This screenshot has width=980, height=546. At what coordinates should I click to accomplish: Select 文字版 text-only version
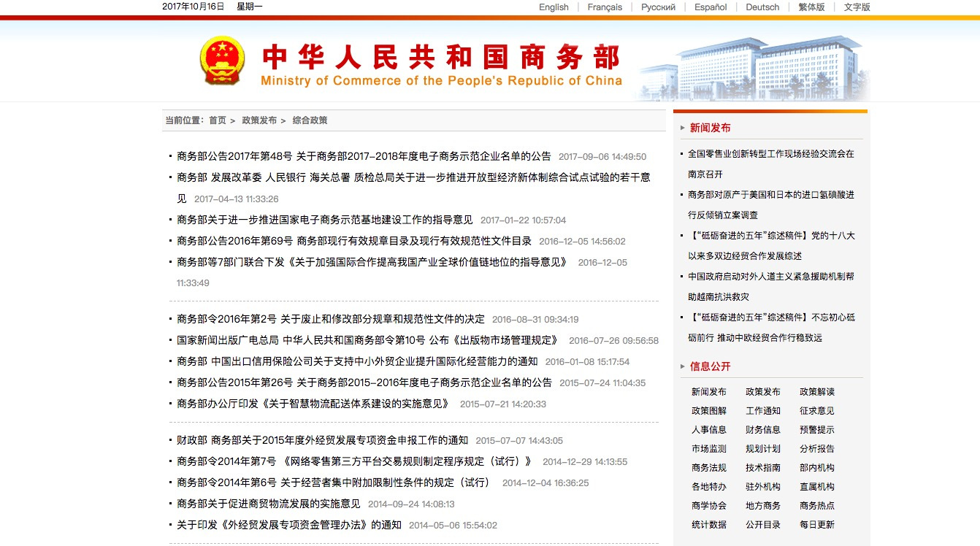856,7
